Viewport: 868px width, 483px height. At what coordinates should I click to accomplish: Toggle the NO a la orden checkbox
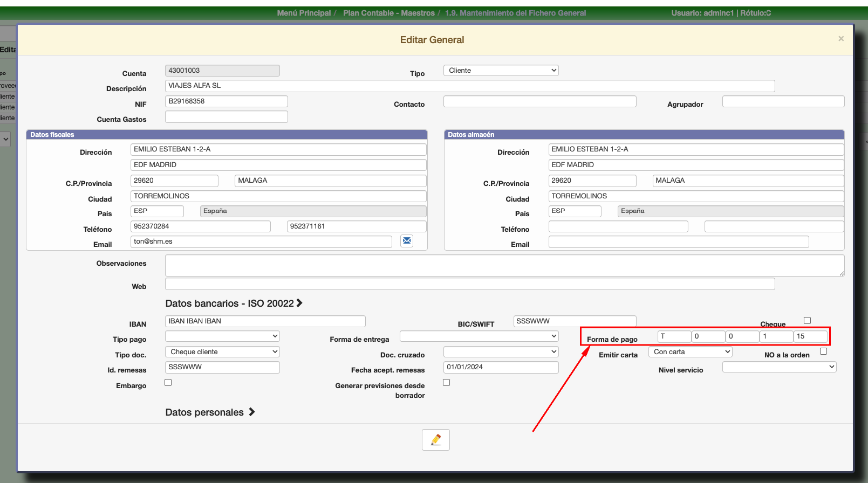(x=823, y=351)
